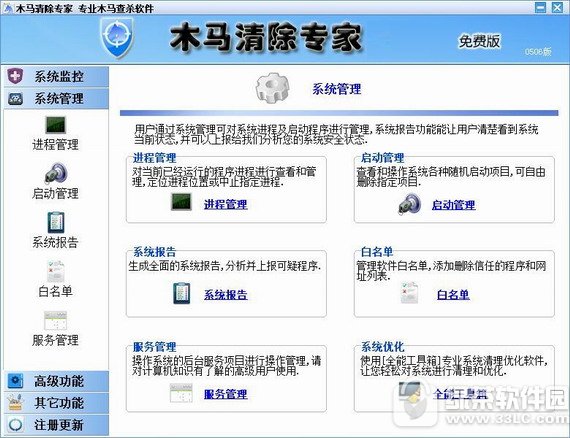
Task: Click the sidebar label 系统报告
Action: [55, 242]
